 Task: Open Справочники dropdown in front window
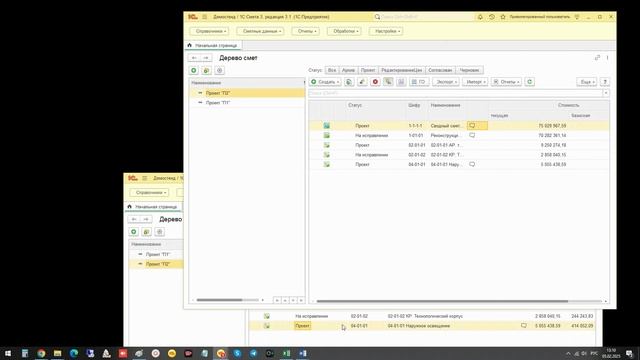(209, 31)
